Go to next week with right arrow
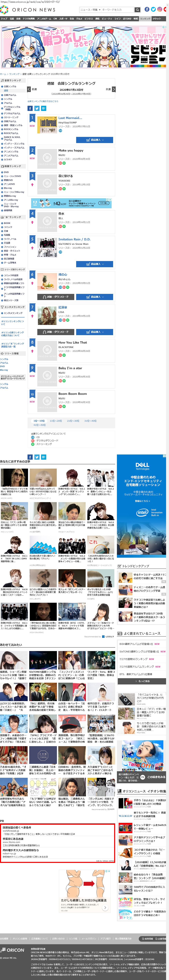Image resolution: width=169 pixels, height=980 pixels. click(x=113, y=89)
